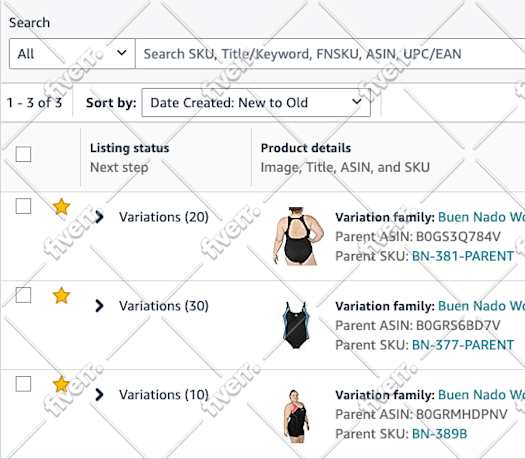Click the star icon for BN-389B listing
This screenshot has width=525, height=459.
click(x=61, y=384)
